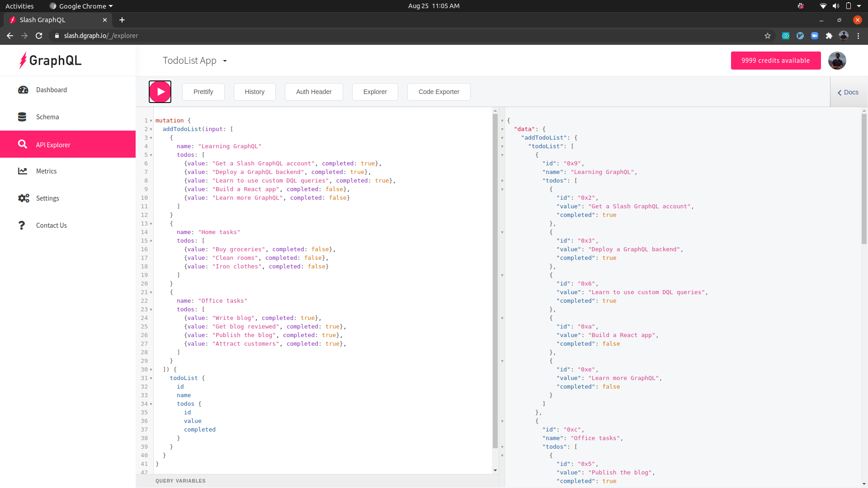Click the Prettify button
The height and width of the screenshot is (488, 868).
(203, 92)
